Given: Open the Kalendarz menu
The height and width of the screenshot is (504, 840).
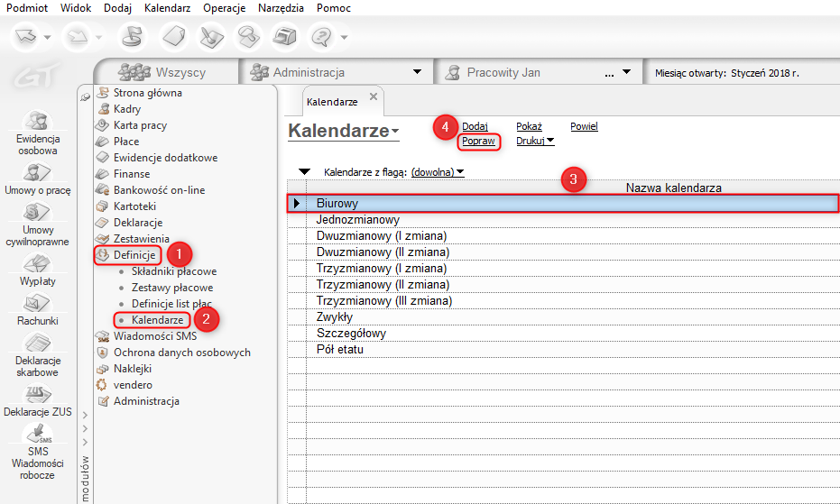Looking at the screenshot, I should (167, 8).
